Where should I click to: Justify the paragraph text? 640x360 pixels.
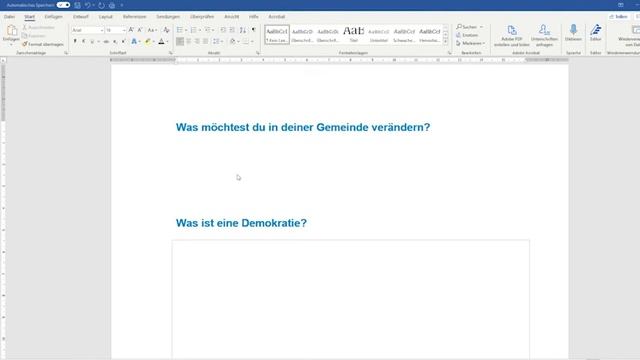click(205, 41)
